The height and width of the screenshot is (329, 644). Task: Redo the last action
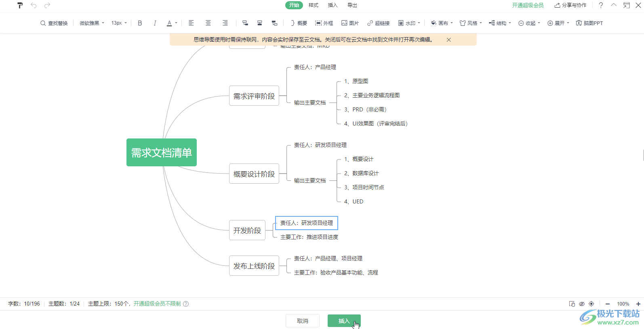click(x=47, y=5)
